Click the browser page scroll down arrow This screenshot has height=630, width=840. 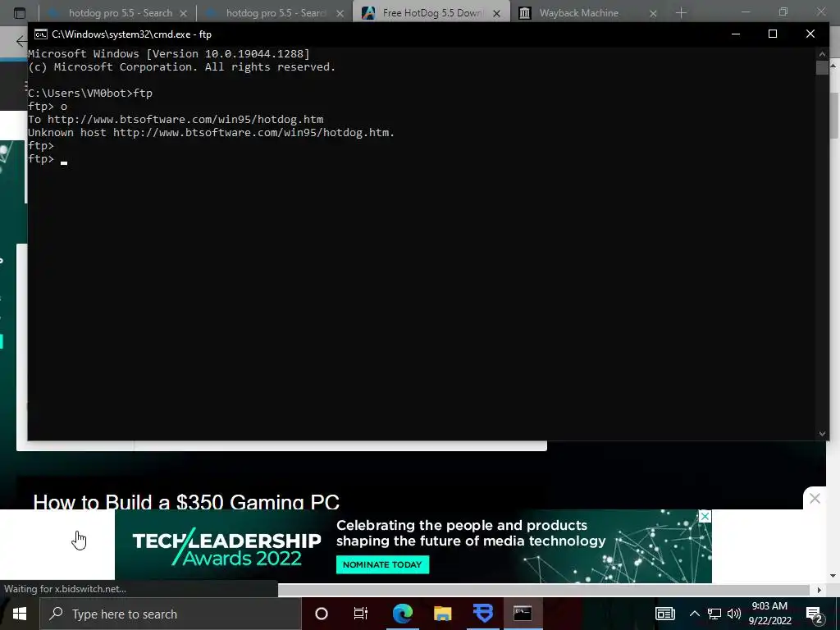(x=833, y=576)
